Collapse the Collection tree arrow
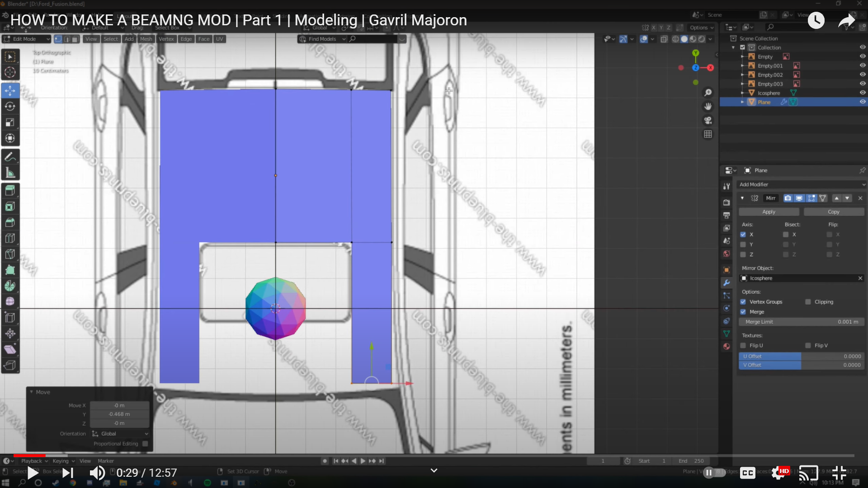Viewport: 868px width, 488px height. [733, 47]
